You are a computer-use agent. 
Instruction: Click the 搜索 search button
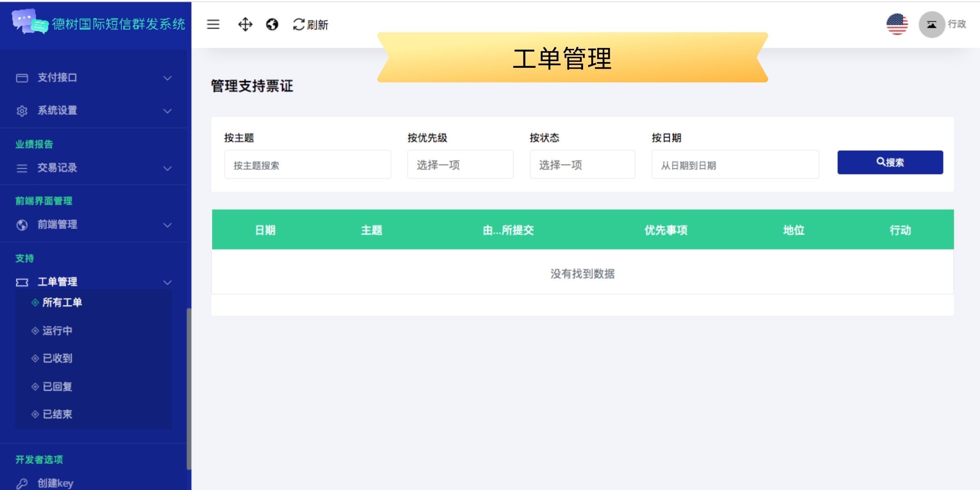pyautogui.click(x=890, y=163)
